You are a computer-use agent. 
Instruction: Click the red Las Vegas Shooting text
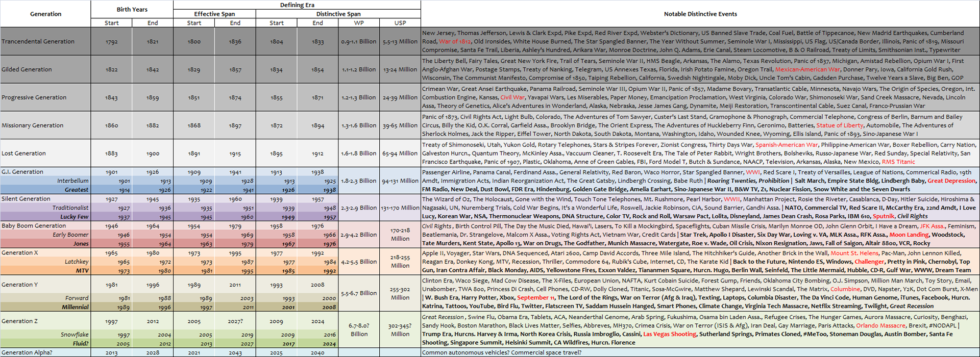670,335
